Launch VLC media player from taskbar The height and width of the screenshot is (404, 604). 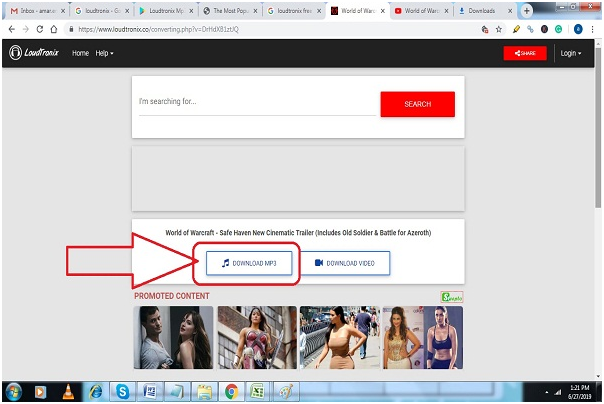click(68, 392)
